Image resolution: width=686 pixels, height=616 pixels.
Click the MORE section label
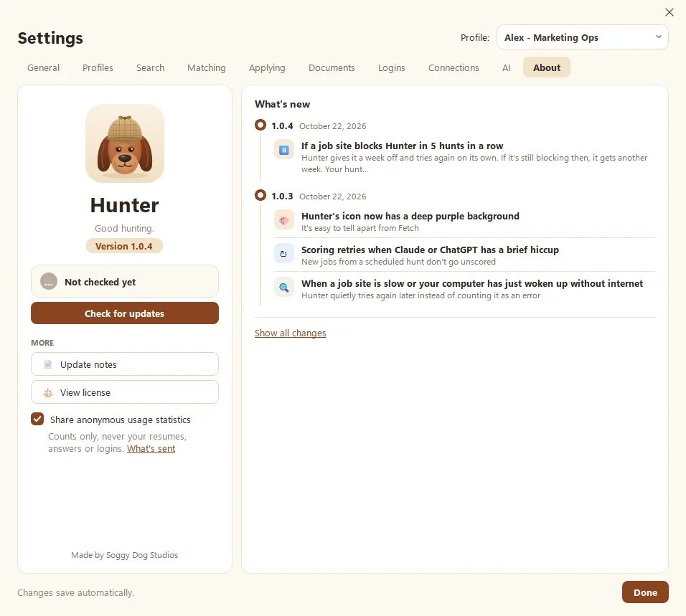[42, 343]
